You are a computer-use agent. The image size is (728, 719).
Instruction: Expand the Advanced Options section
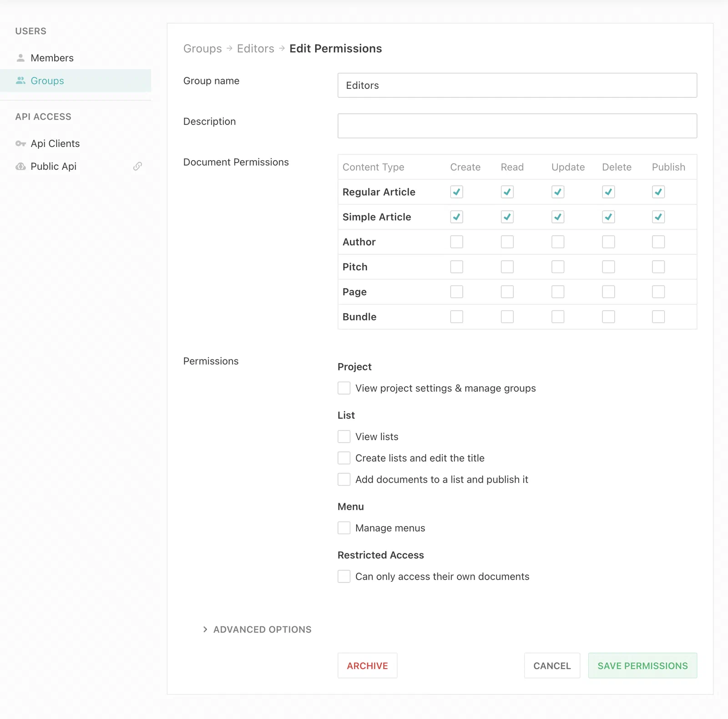click(257, 629)
